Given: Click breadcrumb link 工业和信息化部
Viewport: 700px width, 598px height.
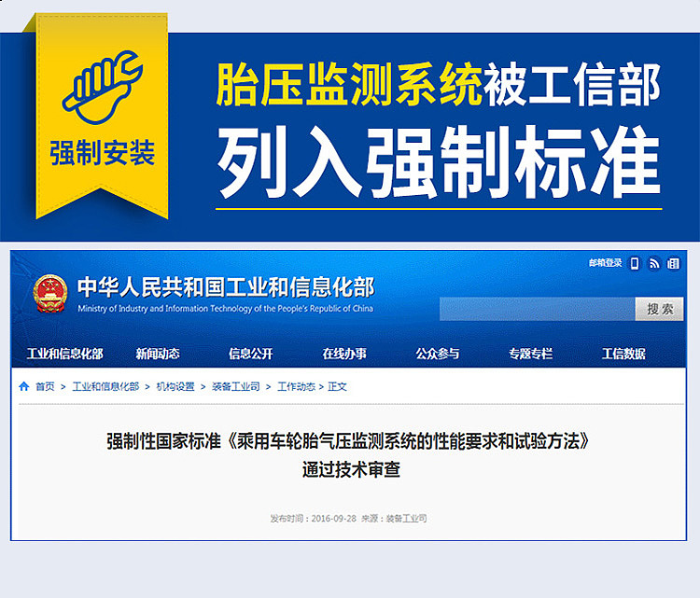Looking at the screenshot, I should tap(105, 386).
